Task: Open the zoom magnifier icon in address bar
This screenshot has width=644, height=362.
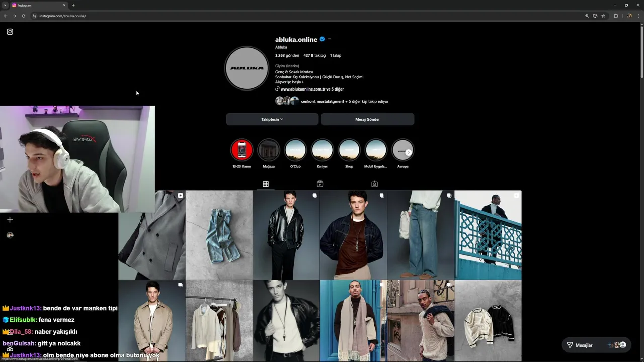Action: point(587,16)
